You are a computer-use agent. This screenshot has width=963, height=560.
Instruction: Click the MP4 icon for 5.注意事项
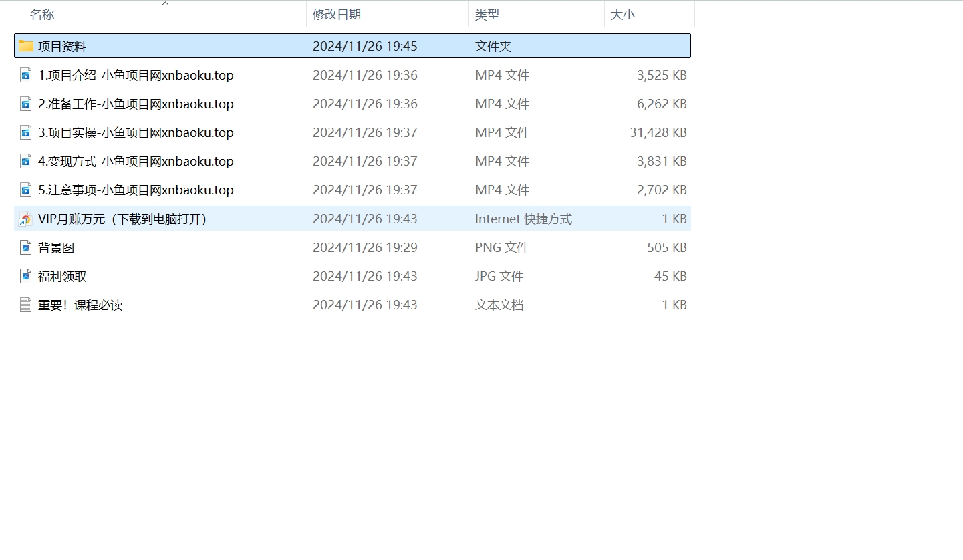coord(26,190)
